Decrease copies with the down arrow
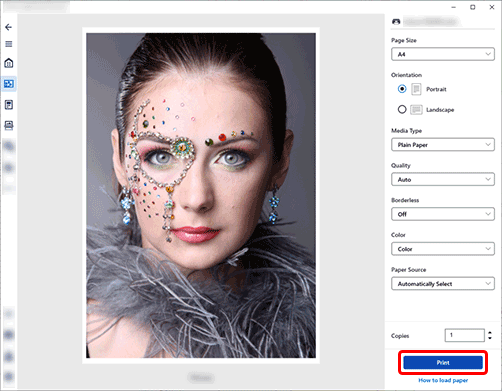The image size is (502, 391). click(x=490, y=338)
